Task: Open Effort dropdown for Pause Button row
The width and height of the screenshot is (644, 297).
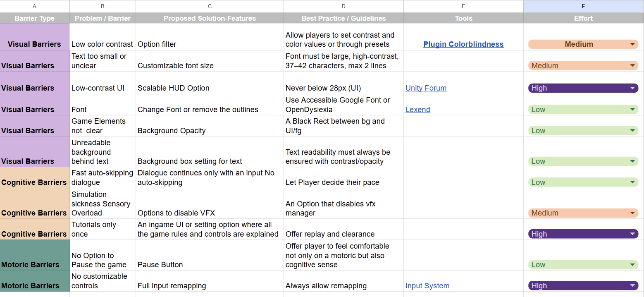Action: (632, 265)
